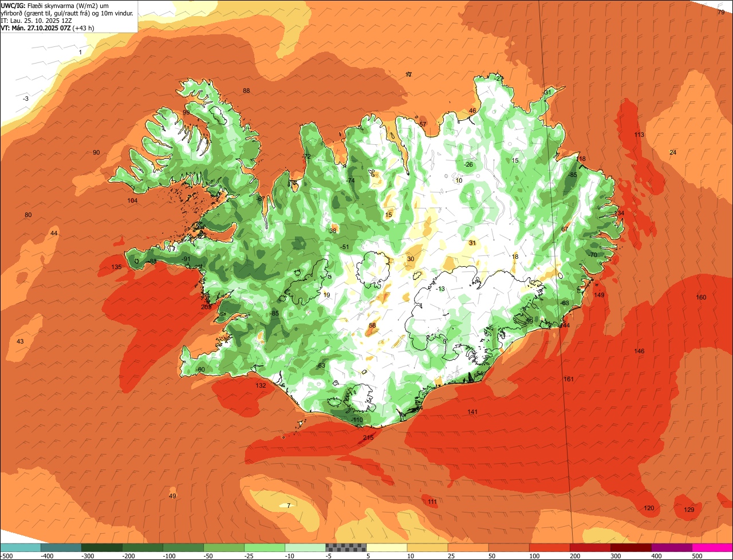Select the map value 38 in northwest Iceland
The width and height of the screenshot is (733, 560).
[333, 231]
